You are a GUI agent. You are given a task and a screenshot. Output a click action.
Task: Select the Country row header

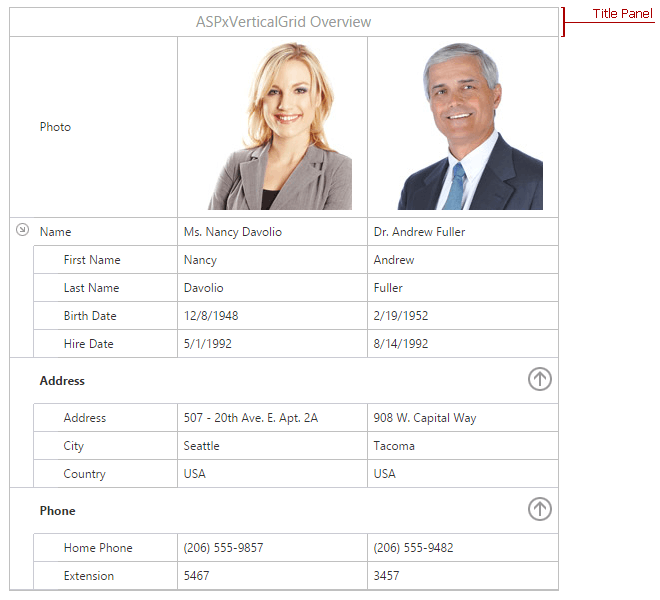(106, 474)
